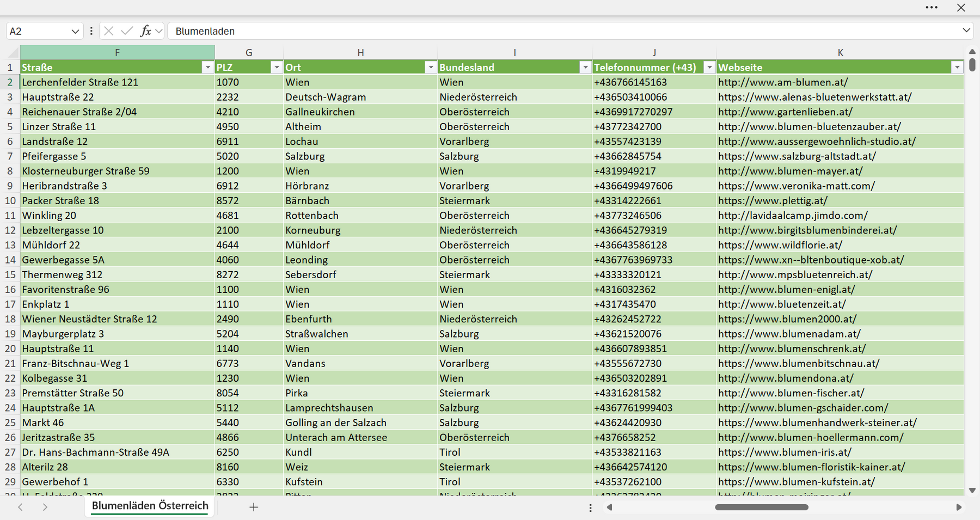Select cell Dr. Hans-Bachmann-Straße 49A
The height and width of the screenshot is (520, 980).
point(117,452)
